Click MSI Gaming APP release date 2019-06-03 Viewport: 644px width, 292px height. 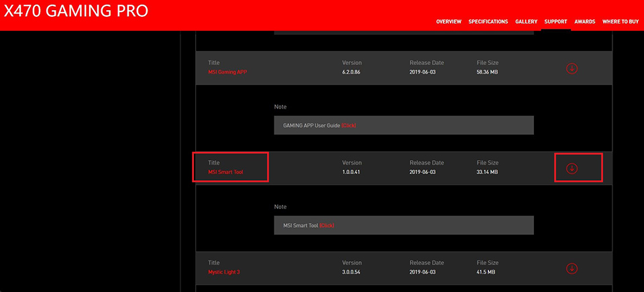(x=423, y=72)
